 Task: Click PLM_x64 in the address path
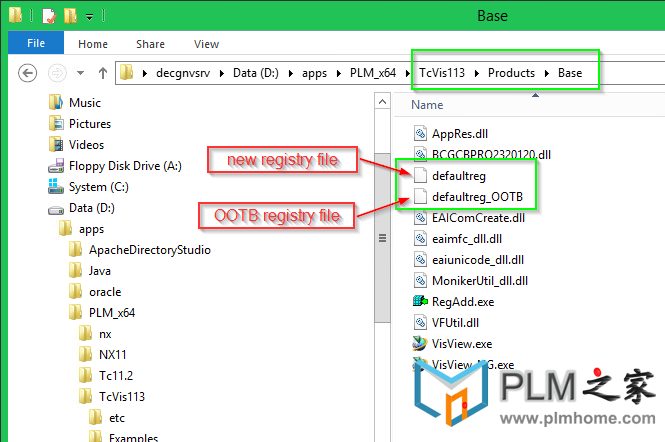(x=373, y=73)
